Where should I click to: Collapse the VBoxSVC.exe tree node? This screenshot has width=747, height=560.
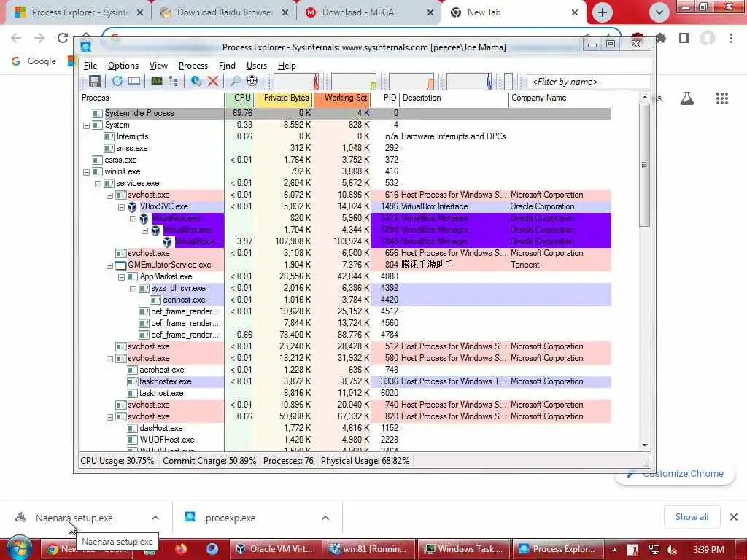121,207
